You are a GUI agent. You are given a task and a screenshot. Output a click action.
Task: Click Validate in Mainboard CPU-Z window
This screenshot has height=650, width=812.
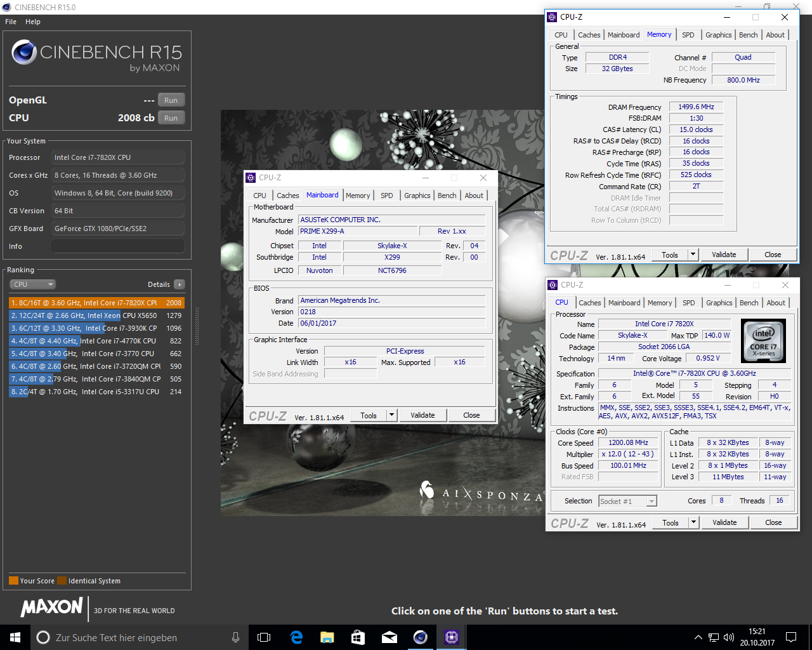click(x=422, y=415)
